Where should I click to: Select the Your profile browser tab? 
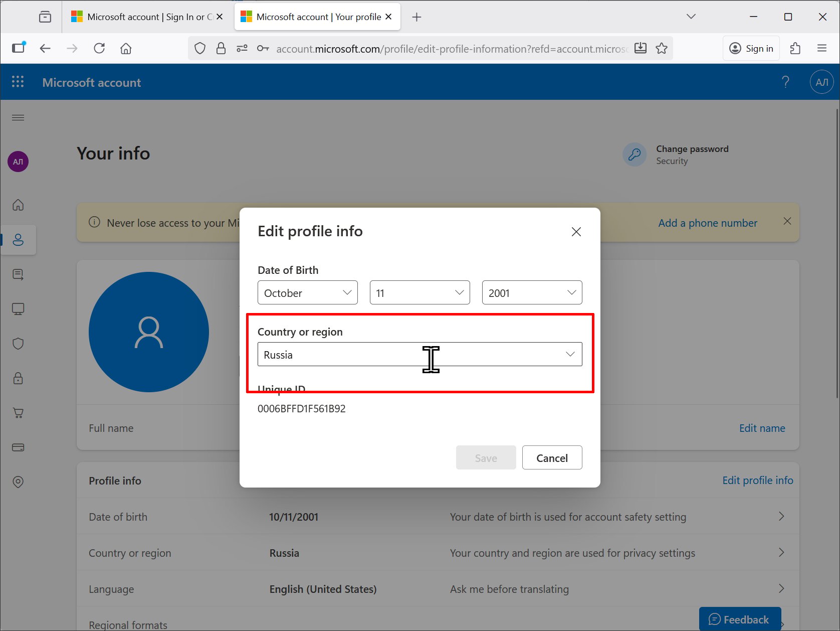317,17
